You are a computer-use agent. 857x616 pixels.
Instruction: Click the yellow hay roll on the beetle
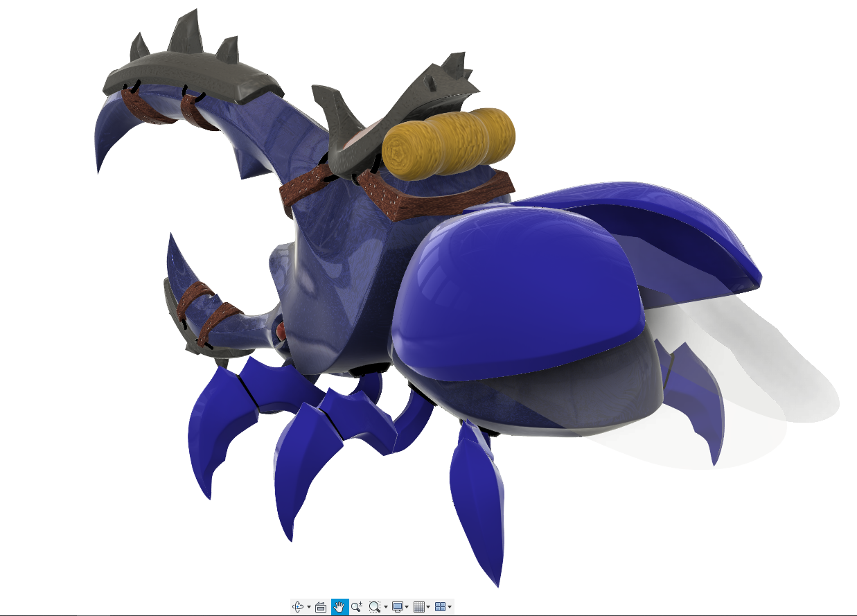(x=449, y=143)
